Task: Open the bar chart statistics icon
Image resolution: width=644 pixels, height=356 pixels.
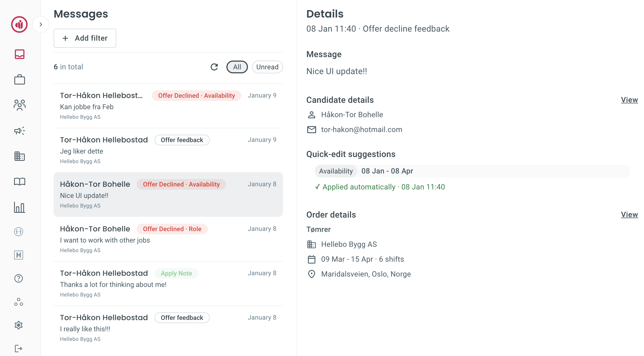Action: pos(19,207)
